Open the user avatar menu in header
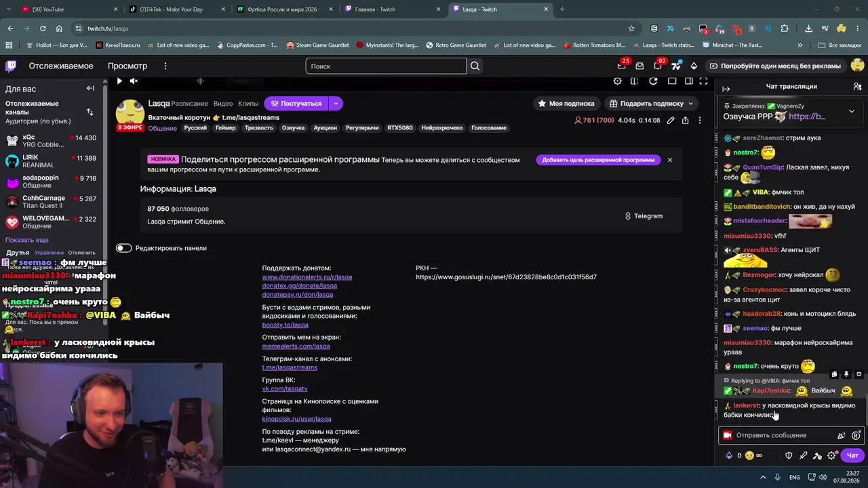 (x=857, y=66)
